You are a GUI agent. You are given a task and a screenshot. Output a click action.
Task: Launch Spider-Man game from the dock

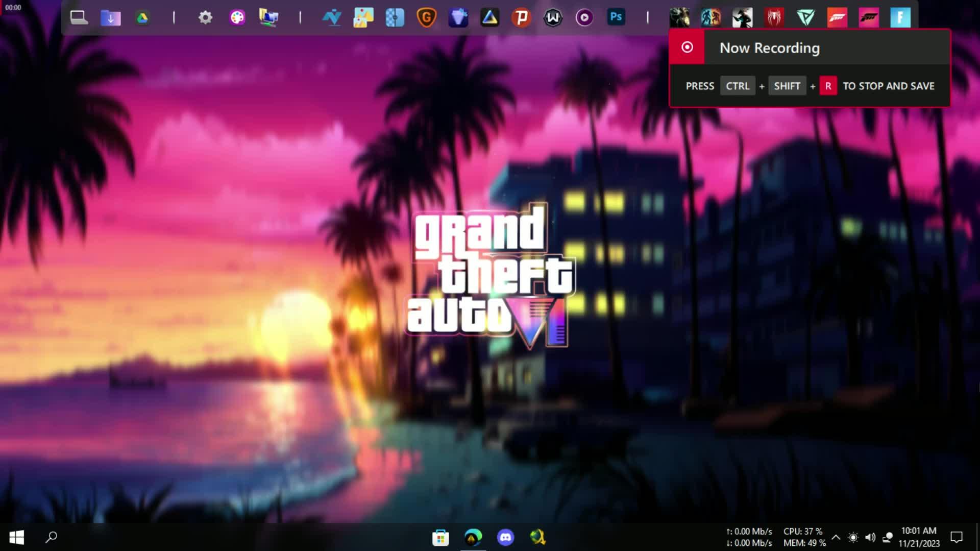pos(774,18)
